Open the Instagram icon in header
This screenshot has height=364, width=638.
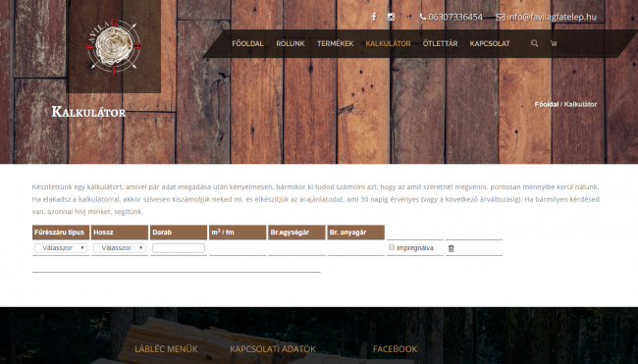coord(391,17)
